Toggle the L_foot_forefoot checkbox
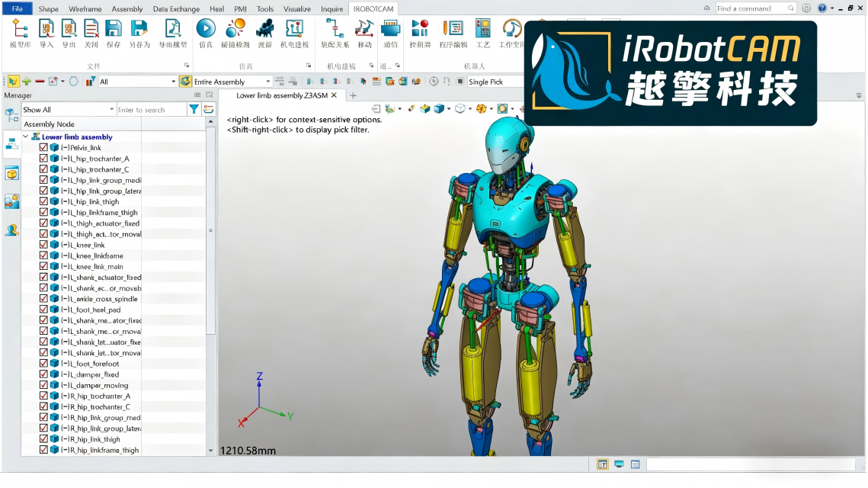Screen dimensions: 868x488 coord(43,364)
